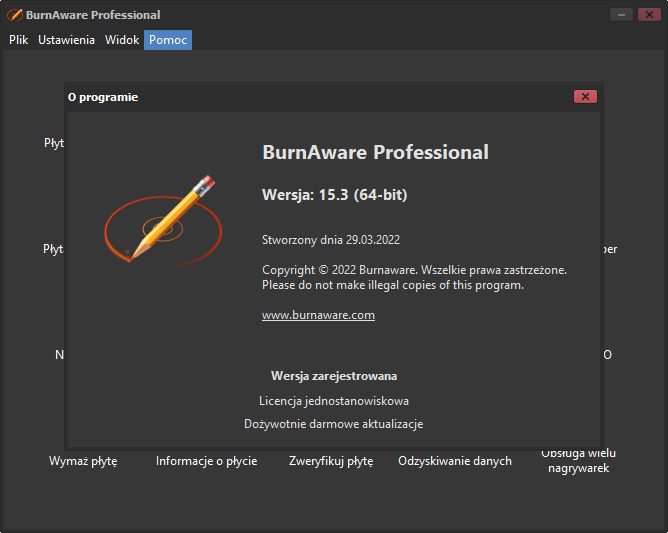Screen dimensions: 668x533
Task: Close the BurnAware Professional main window
Action: click(x=649, y=15)
